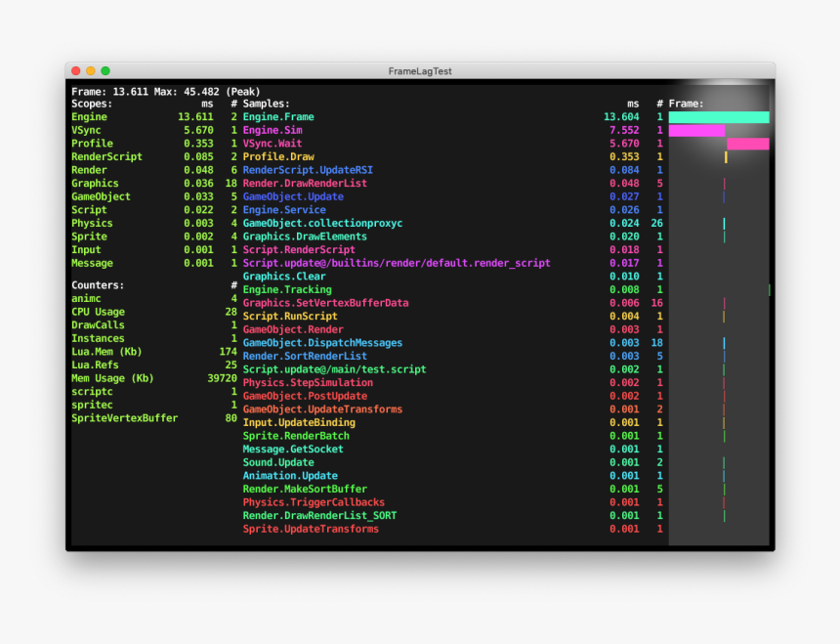Click the Physics scope label
Screen dimensions: 840x644
click(92, 224)
